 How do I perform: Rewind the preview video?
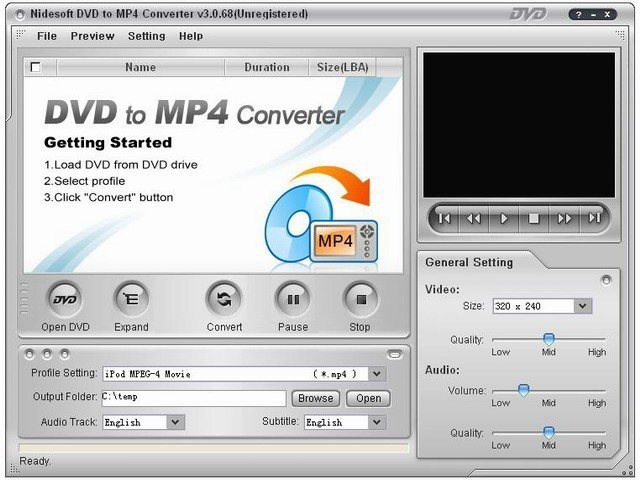[474, 219]
